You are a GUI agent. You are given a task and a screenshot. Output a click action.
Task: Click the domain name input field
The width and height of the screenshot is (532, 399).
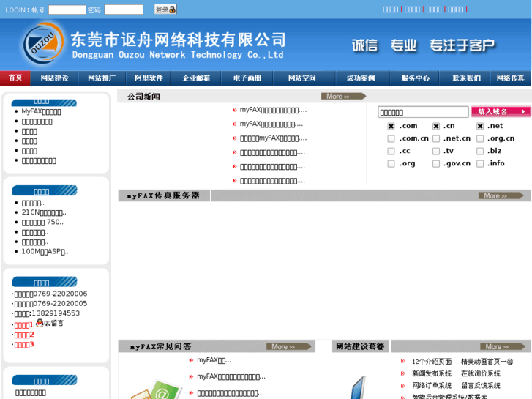click(423, 113)
